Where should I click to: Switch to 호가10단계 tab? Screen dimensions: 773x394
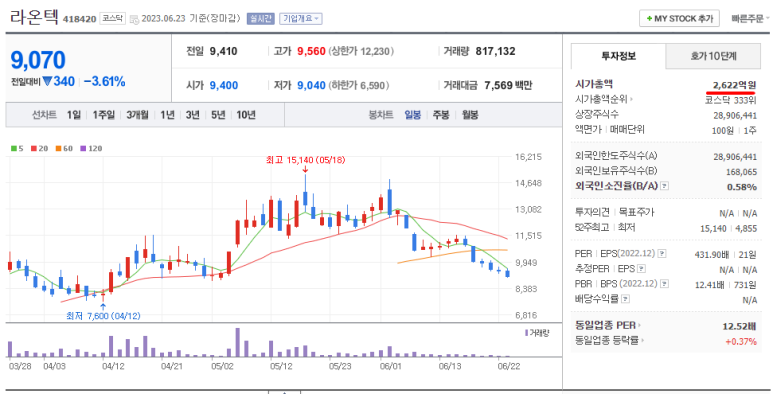(713, 56)
